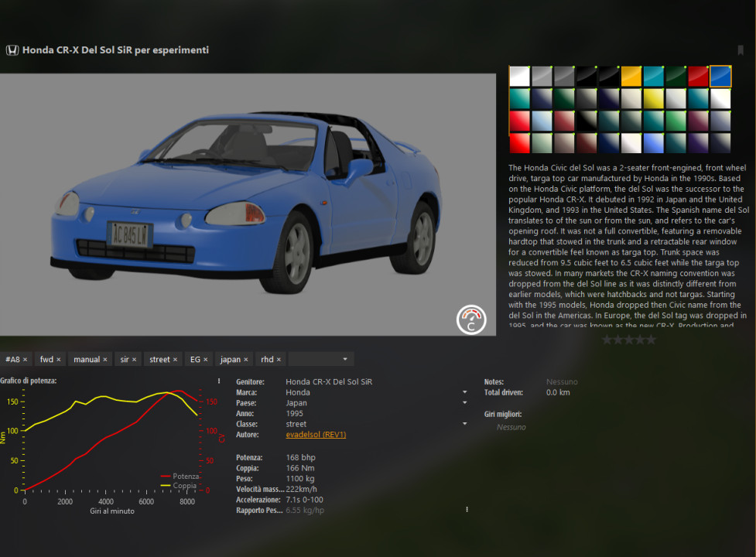Click the Coppia legend entry in the graph
The height and width of the screenshot is (557, 756).
(179, 486)
